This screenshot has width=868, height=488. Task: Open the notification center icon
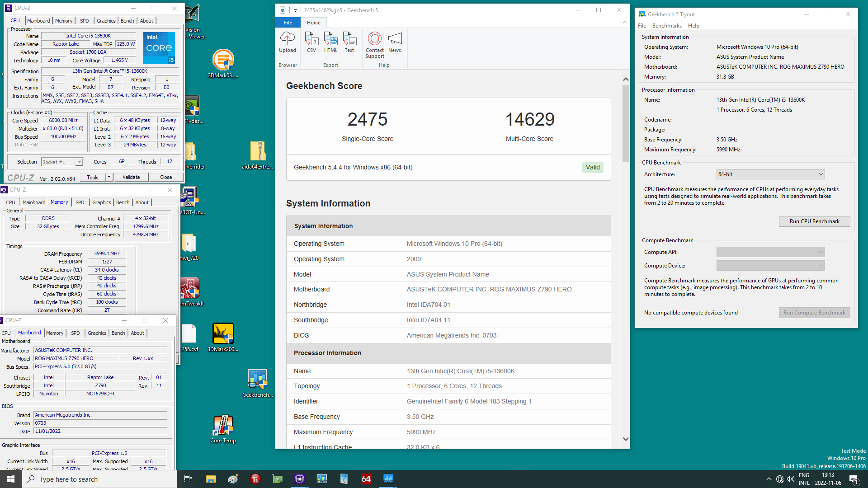[x=854, y=479]
